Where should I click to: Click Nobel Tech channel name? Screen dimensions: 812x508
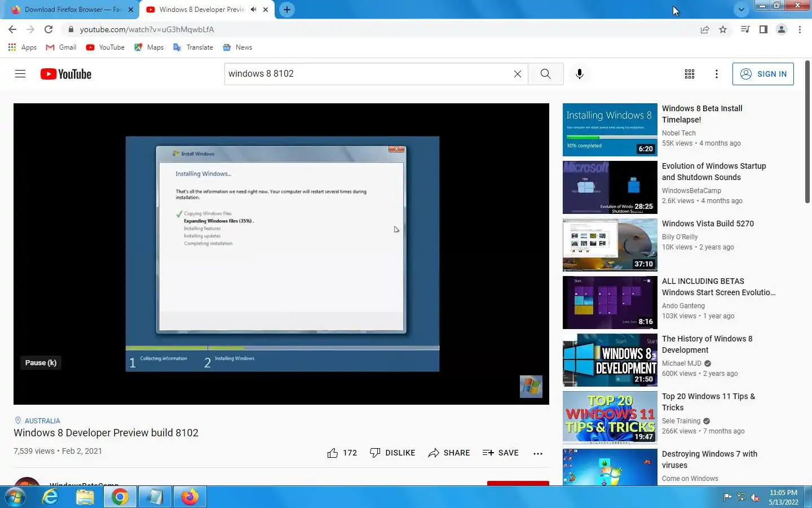point(678,133)
